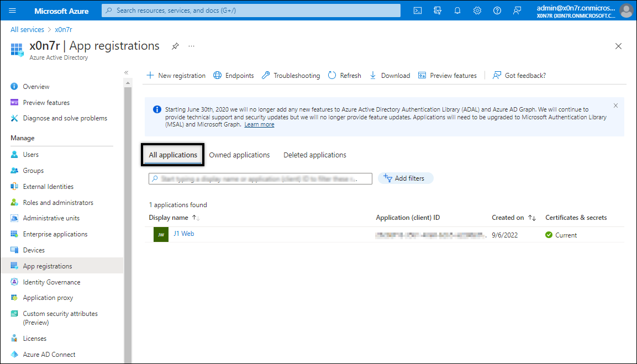This screenshot has width=637, height=364.
Task: Launch Cloud Shell from top bar
Action: 418,10
